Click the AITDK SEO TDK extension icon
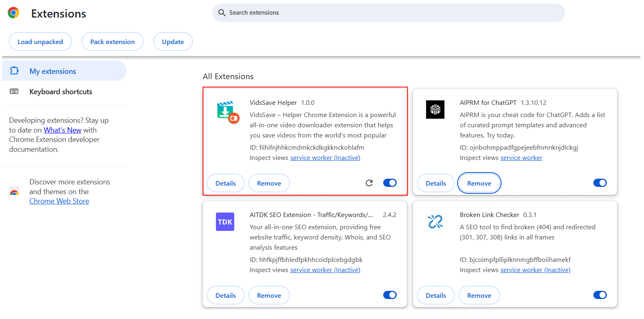The width and height of the screenshot is (644, 319). 225,222
